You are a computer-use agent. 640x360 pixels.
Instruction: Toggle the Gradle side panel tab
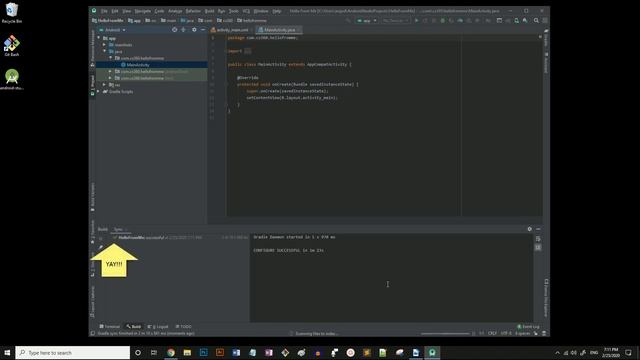click(546, 38)
